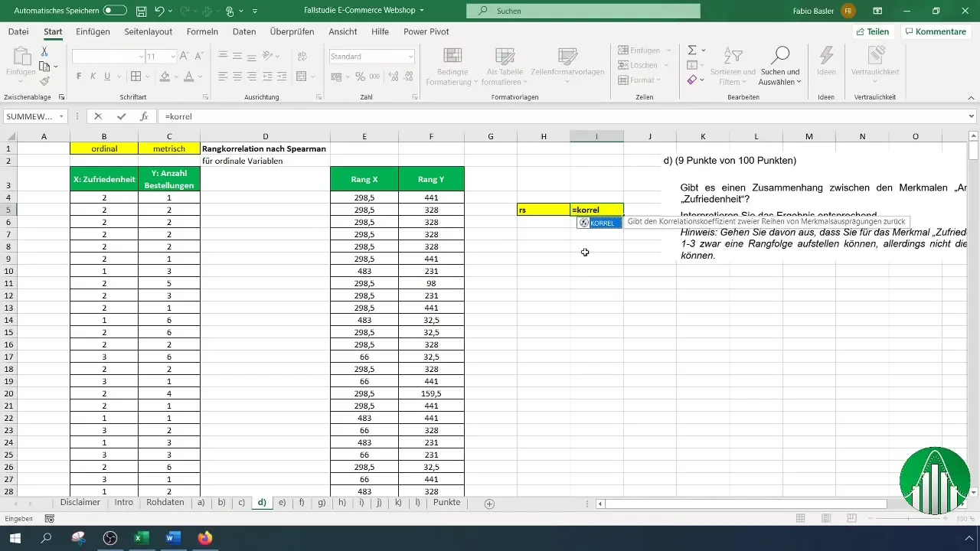The height and width of the screenshot is (551, 980).
Task: Click the Windows Start button
Action: click(16, 538)
